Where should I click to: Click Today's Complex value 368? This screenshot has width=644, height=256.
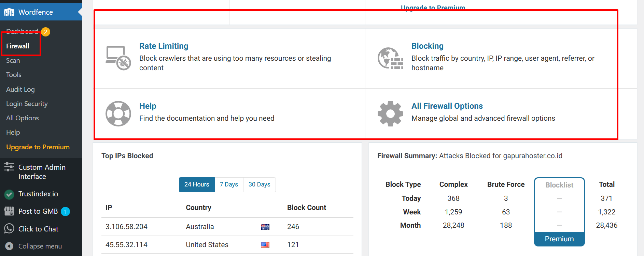pos(453,198)
